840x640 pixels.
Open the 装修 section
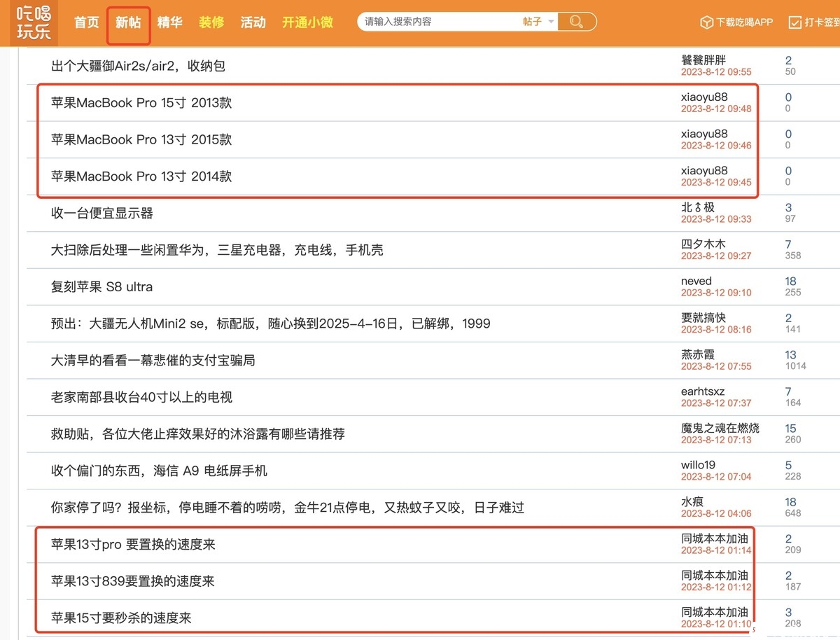tap(211, 22)
